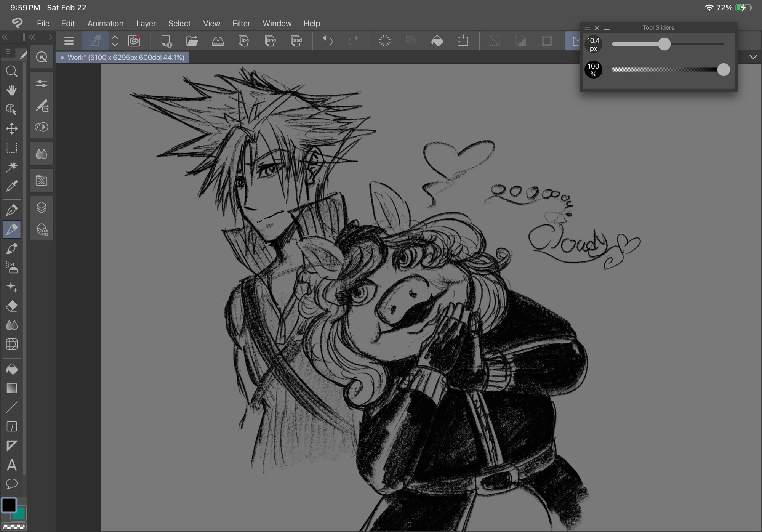This screenshot has height=532, width=762.
Task: Open the Animation menu
Action: coord(106,23)
